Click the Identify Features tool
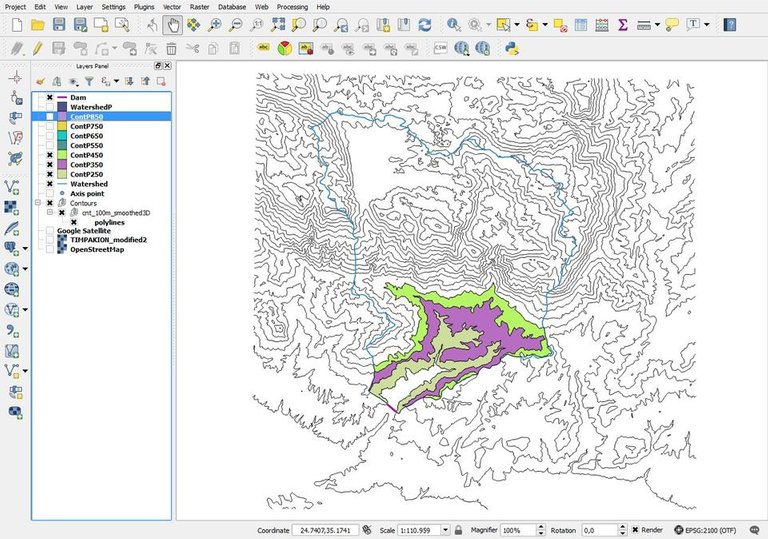 pos(454,24)
